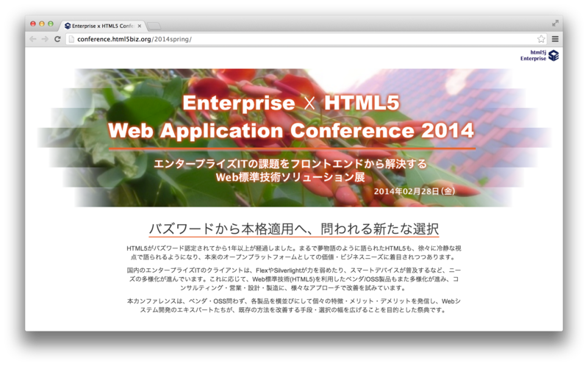Click the heading バズワードから本格適用へ
Screen dimensions: 588x366
pos(293,229)
